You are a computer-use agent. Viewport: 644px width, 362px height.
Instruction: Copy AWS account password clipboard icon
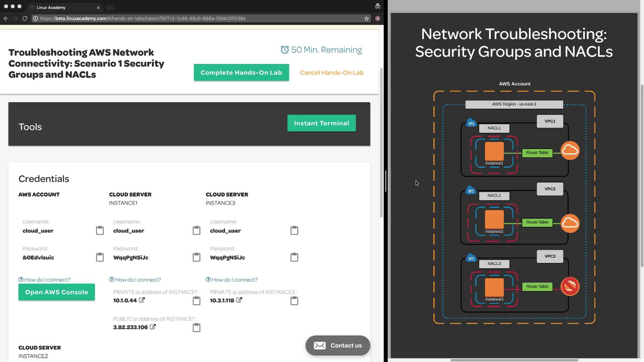pyautogui.click(x=100, y=257)
